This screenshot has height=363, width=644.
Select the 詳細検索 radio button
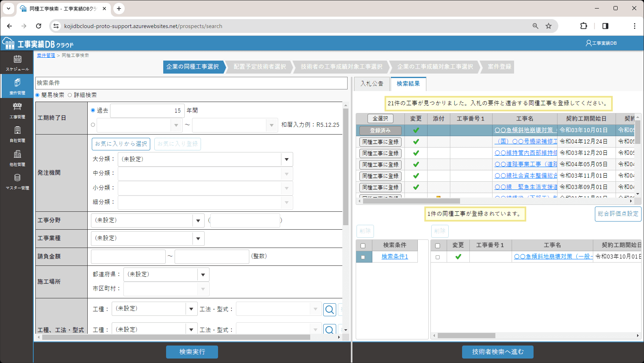[x=70, y=95]
